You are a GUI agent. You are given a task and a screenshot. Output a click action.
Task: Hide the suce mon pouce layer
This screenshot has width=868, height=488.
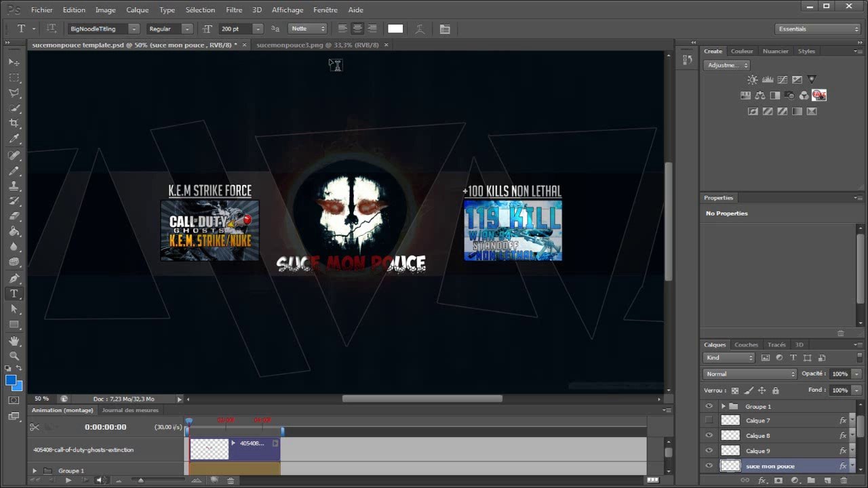click(x=709, y=466)
